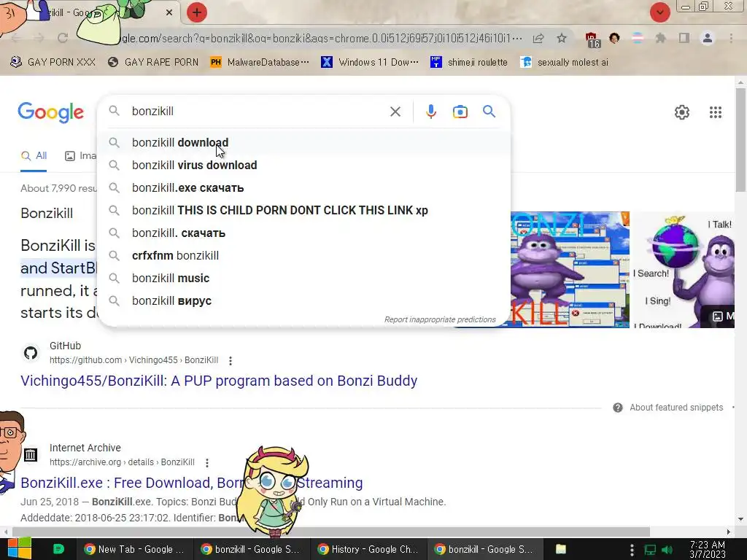
Task: Choose the 'bonzikill. скачать' suggestion
Action: (x=304, y=233)
